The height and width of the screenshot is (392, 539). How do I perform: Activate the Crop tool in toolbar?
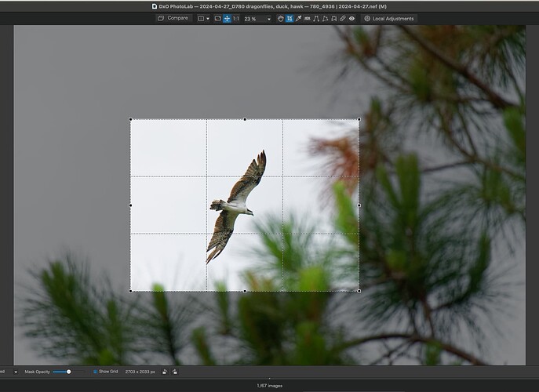290,18
